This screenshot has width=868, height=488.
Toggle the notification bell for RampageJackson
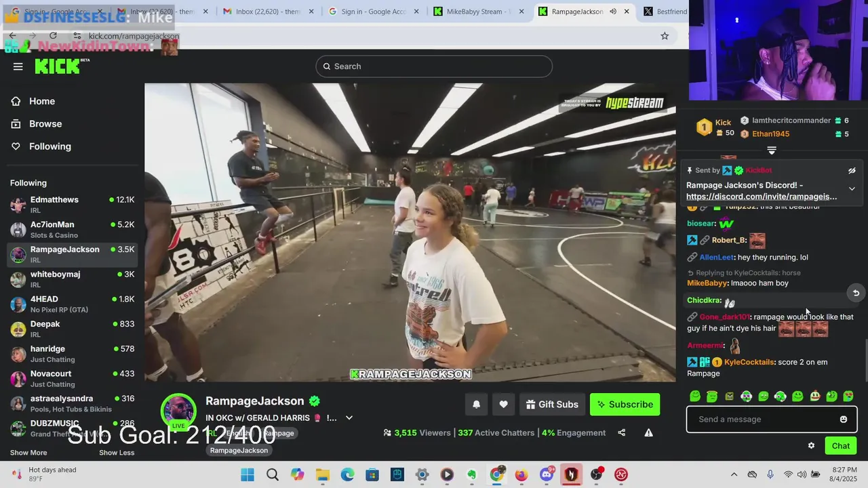pyautogui.click(x=476, y=405)
